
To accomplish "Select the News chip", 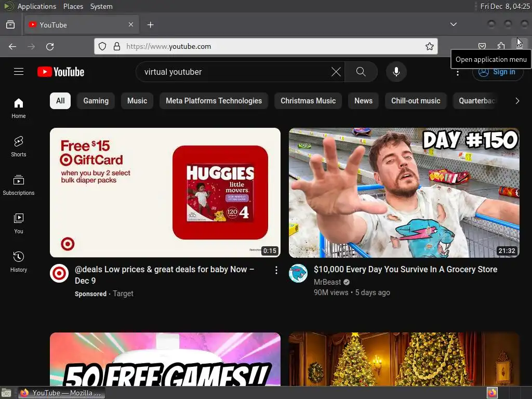I will [x=363, y=101].
